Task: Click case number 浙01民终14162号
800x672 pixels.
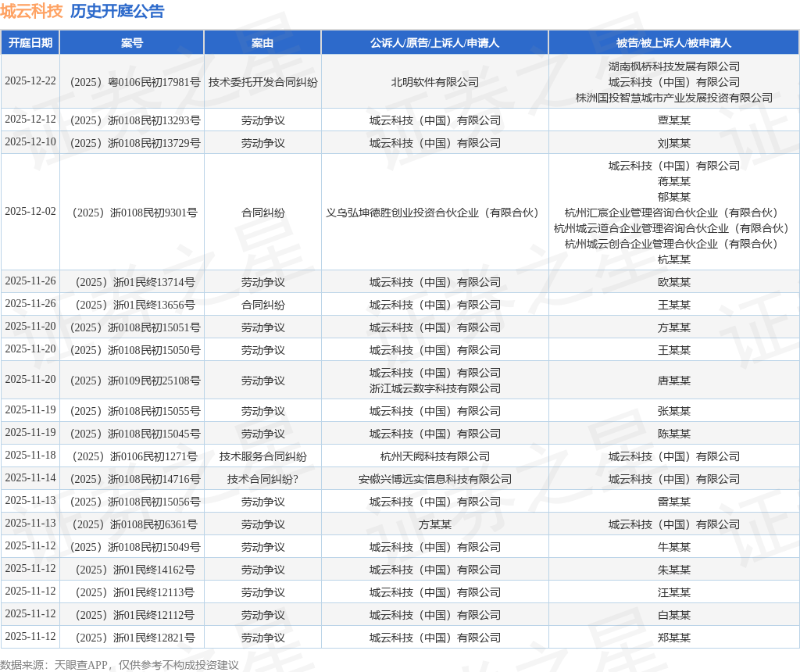Action: (134, 570)
